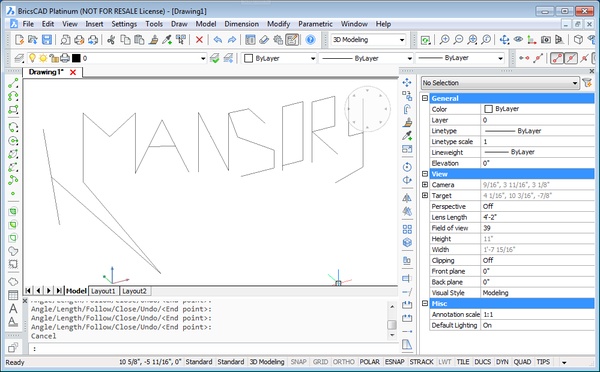Click the Undo arrow icon

tap(218, 39)
